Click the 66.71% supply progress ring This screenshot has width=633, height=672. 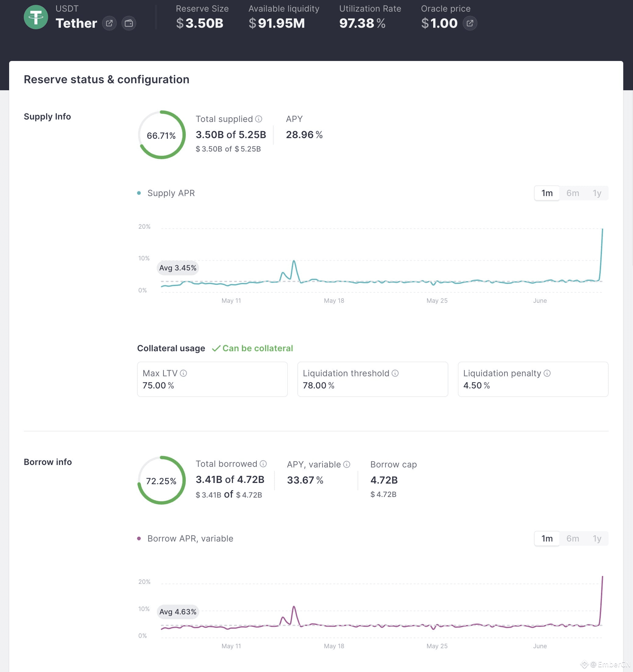point(161,135)
